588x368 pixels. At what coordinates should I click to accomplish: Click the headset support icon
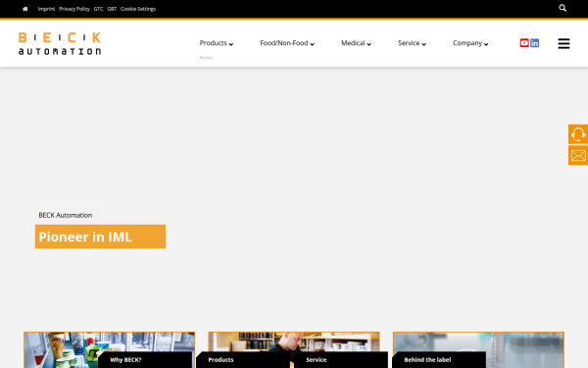(578, 134)
